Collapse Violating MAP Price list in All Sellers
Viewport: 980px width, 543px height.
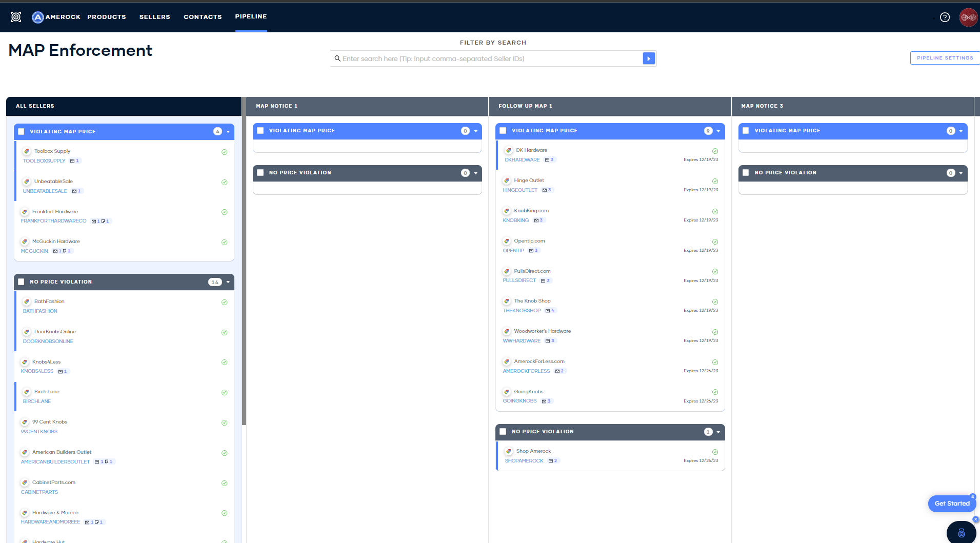(x=228, y=132)
